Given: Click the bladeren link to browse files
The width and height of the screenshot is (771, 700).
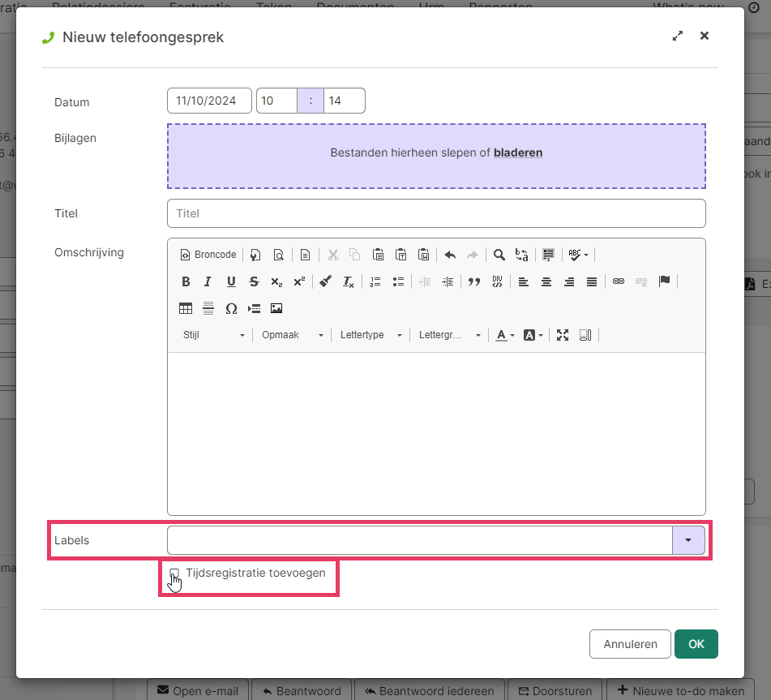Looking at the screenshot, I should (518, 152).
